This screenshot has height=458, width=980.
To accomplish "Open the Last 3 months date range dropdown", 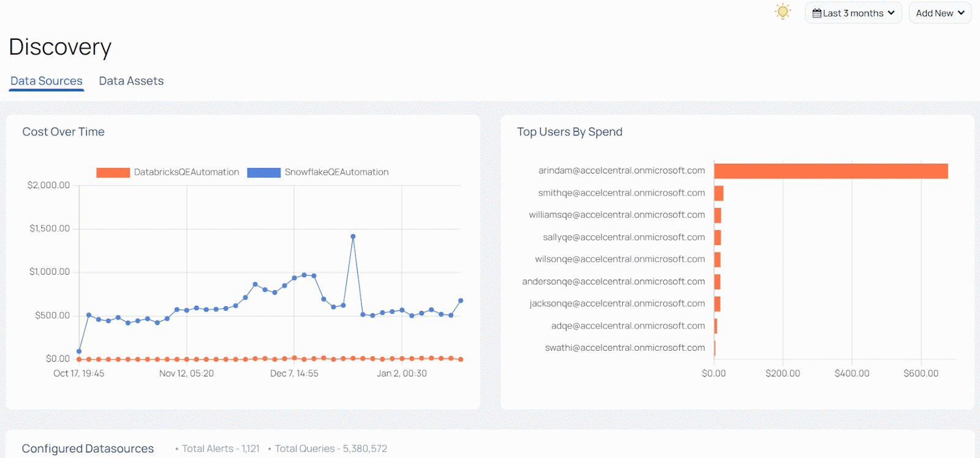I will 853,13.
